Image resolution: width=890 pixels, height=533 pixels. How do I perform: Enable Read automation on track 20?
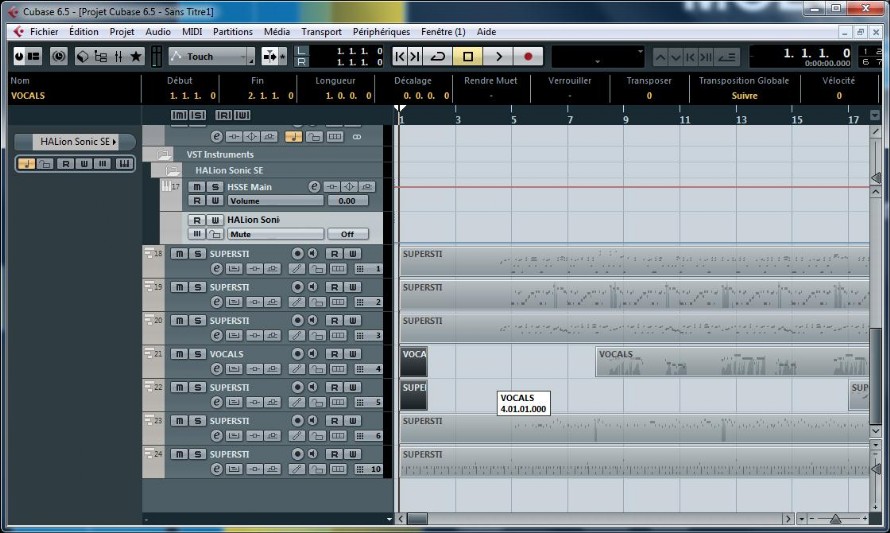coord(334,321)
